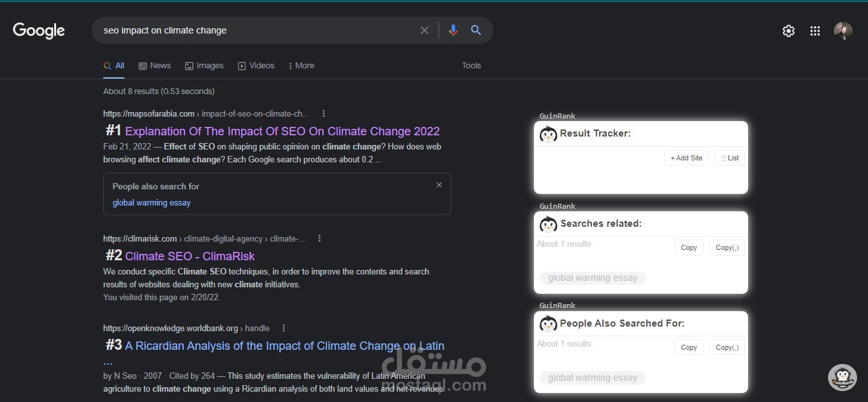Close the People also search for box

click(x=439, y=185)
